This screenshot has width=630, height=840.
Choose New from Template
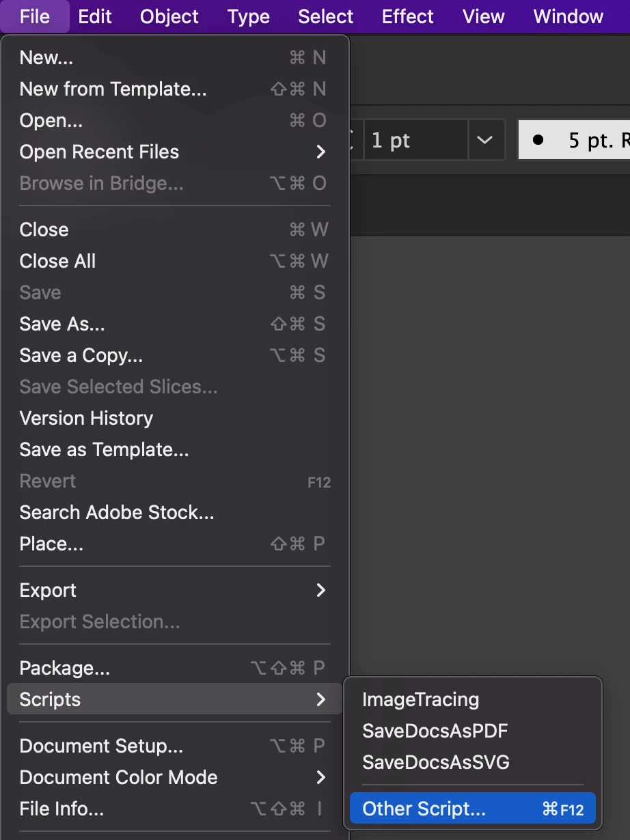(x=113, y=89)
